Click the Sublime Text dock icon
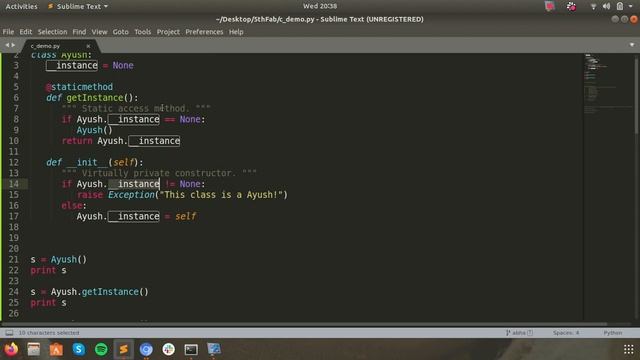640x360 pixels. (x=124, y=349)
